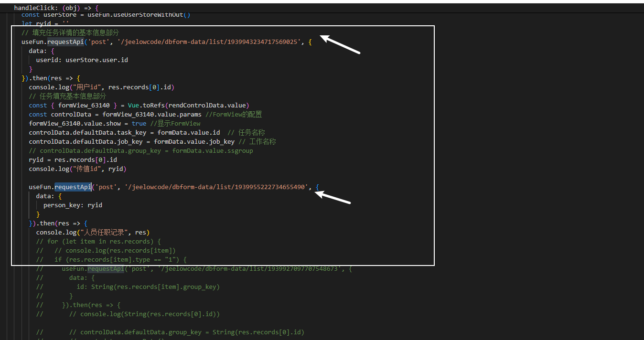
Task: Click the true value assigned to formView_63140.value.show
Action: pos(139,124)
